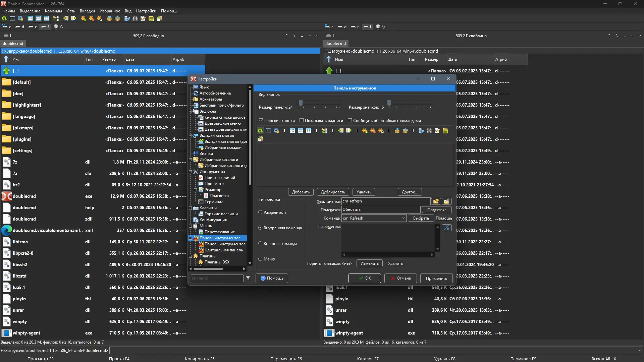The width and height of the screenshot is (644, 362).
Task: Click the terminal icon in the settings toolbar preview
Action: coord(268,131)
